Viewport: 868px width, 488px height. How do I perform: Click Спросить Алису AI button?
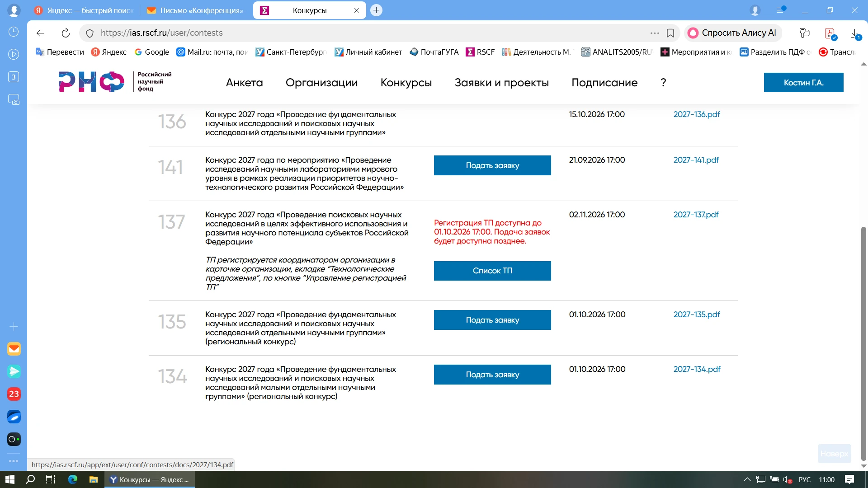point(732,33)
